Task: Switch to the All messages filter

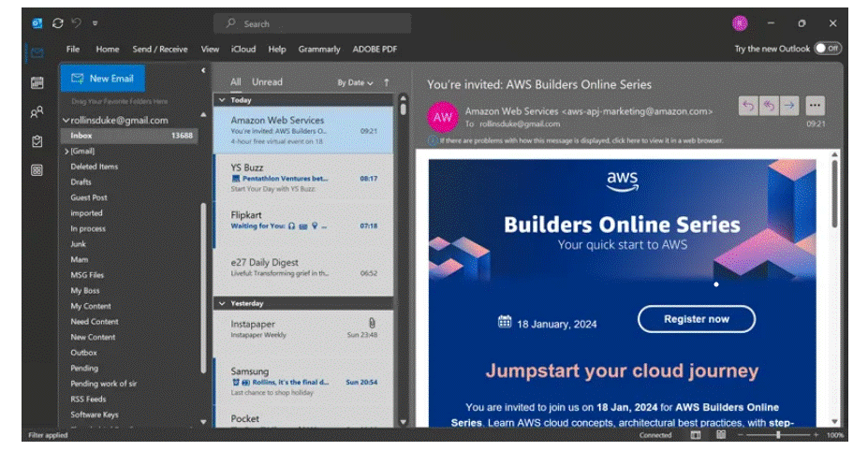Action: (x=236, y=82)
